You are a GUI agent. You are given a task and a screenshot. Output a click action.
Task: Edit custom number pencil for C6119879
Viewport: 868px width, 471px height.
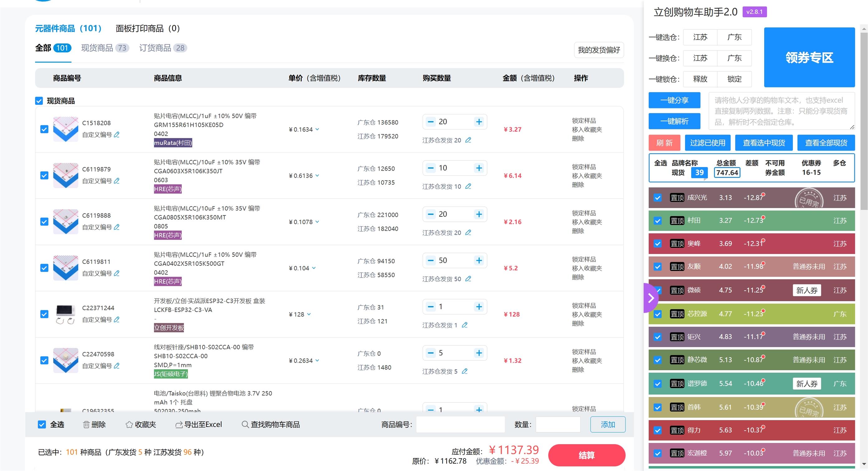coord(117,181)
